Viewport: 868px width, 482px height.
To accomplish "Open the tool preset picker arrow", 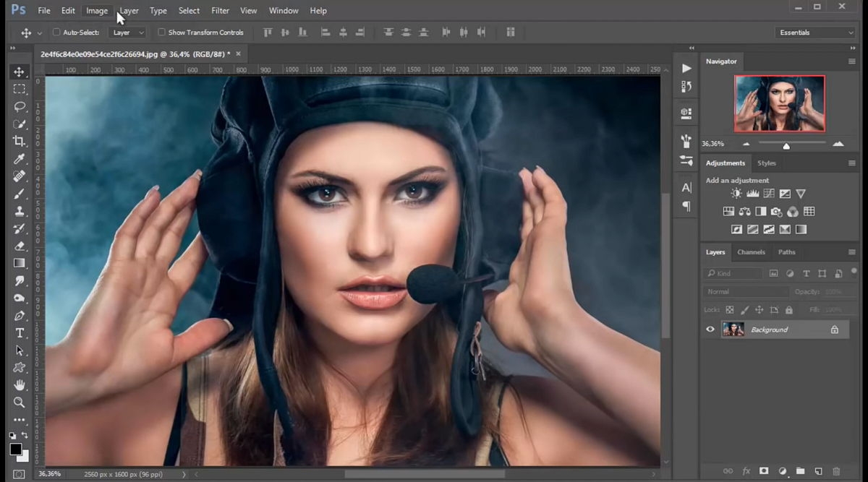I will click(39, 33).
